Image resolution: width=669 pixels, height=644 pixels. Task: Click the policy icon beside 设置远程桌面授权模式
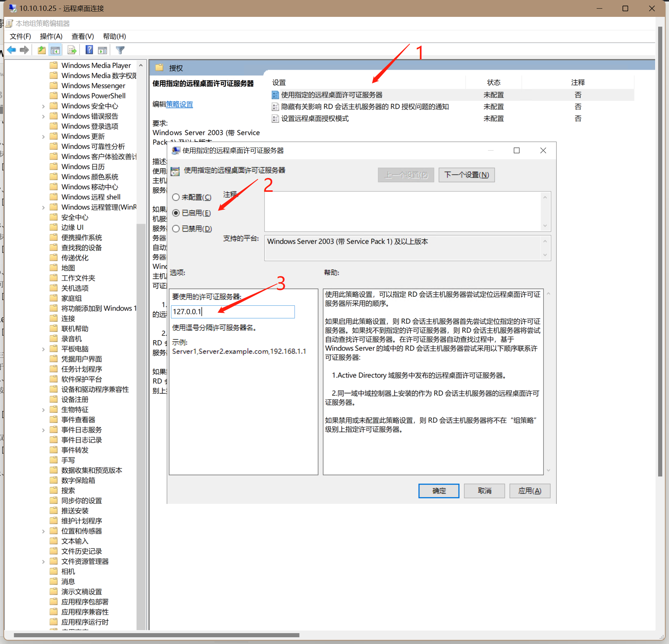(275, 119)
